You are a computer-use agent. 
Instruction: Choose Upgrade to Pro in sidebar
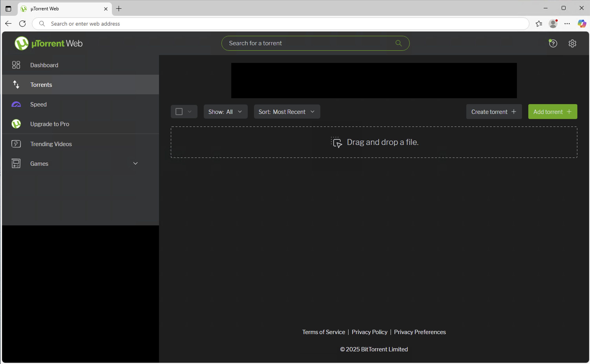coord(80,124)
